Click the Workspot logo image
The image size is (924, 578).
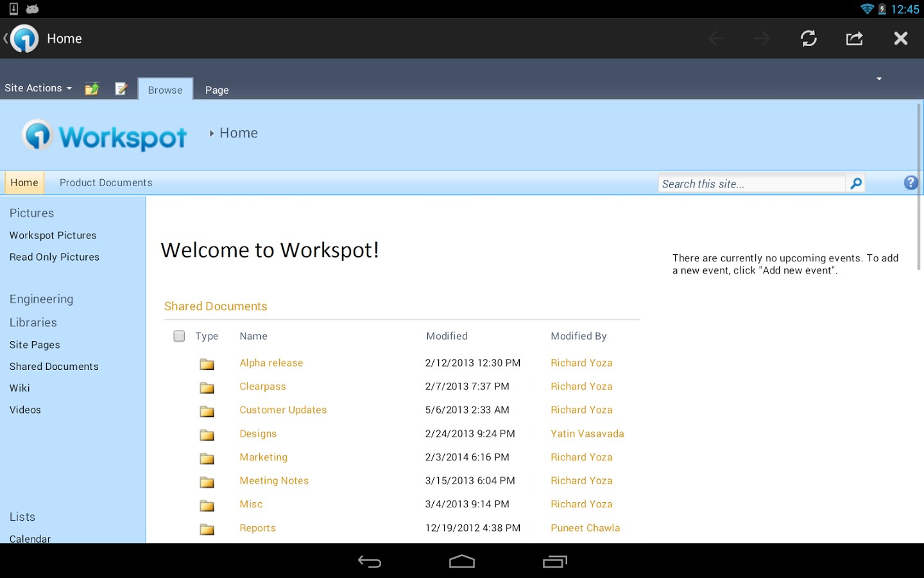[x=104, y=136]
